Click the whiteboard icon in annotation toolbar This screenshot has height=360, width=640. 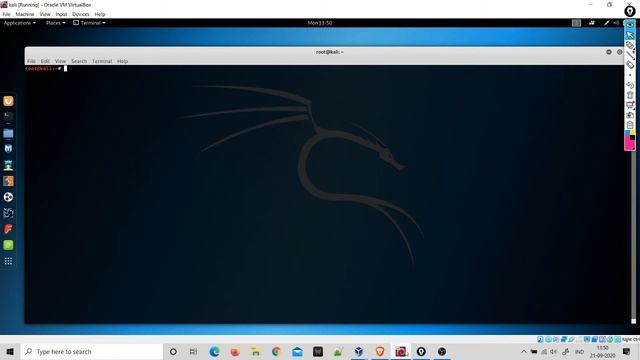click(630, 105)
